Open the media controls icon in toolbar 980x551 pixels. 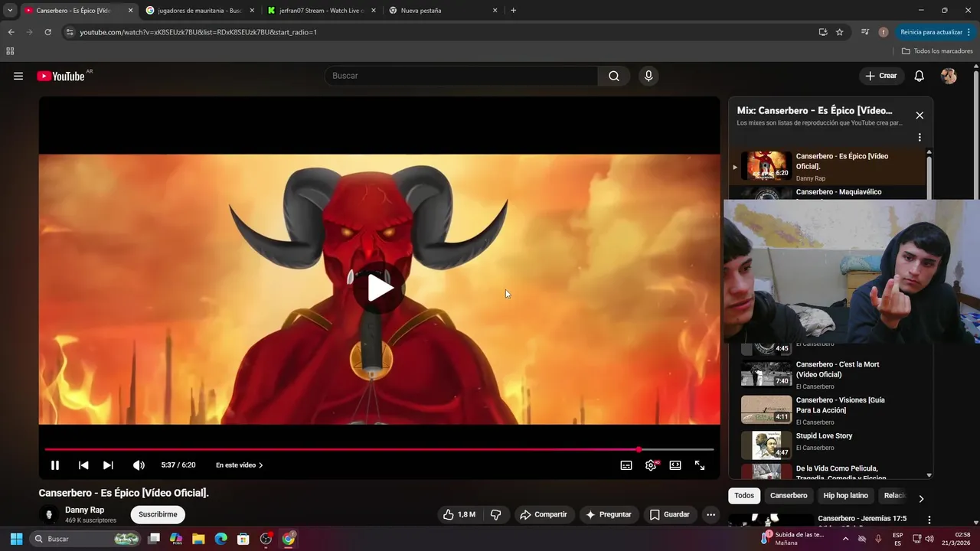click(x=864, y=32)
